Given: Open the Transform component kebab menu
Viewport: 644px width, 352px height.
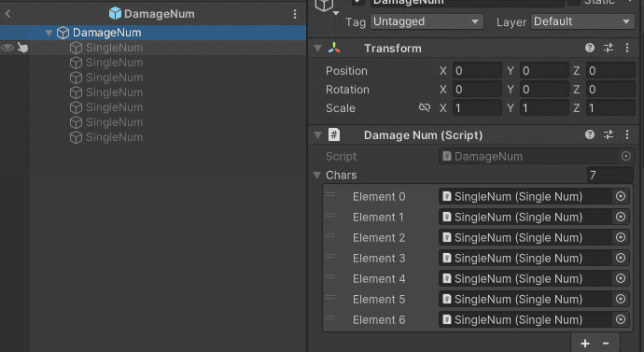Looking at the screenshot, I should point(627,48).
